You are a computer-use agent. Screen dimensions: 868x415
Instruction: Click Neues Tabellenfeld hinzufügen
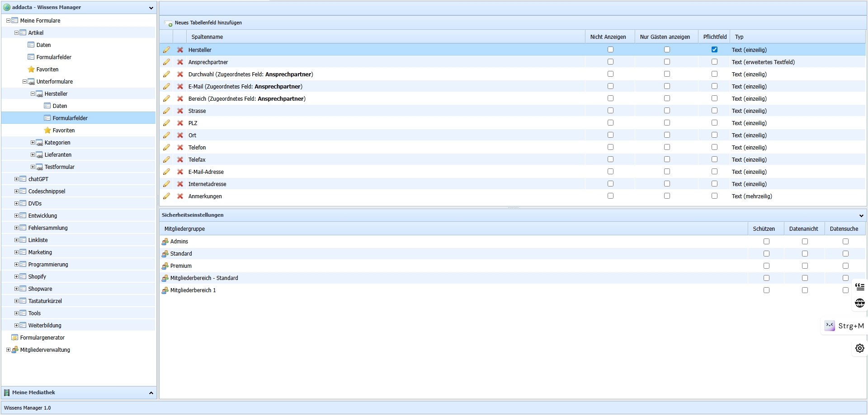click(x=208, y=23)
